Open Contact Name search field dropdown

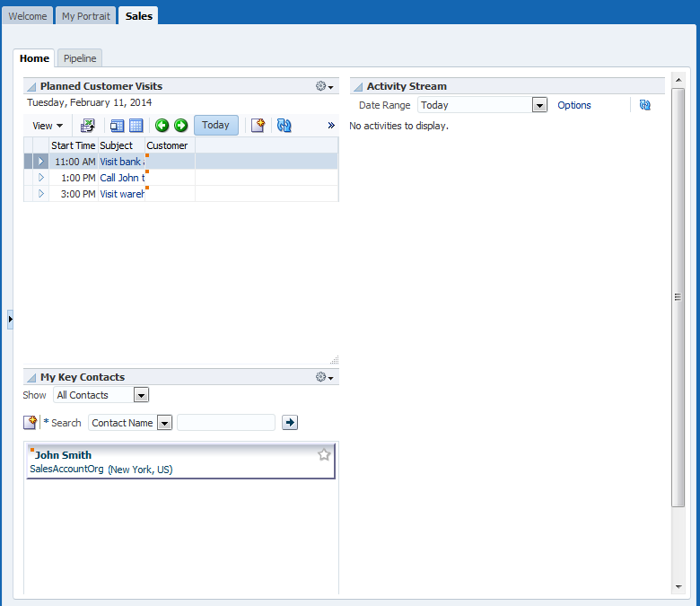coord(165,423)
